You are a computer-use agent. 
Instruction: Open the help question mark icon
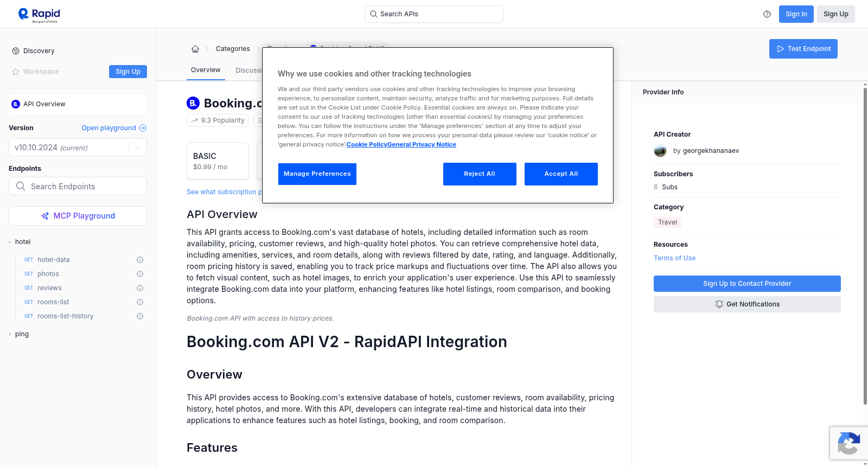pyautogui.click(x=767, y=14)
